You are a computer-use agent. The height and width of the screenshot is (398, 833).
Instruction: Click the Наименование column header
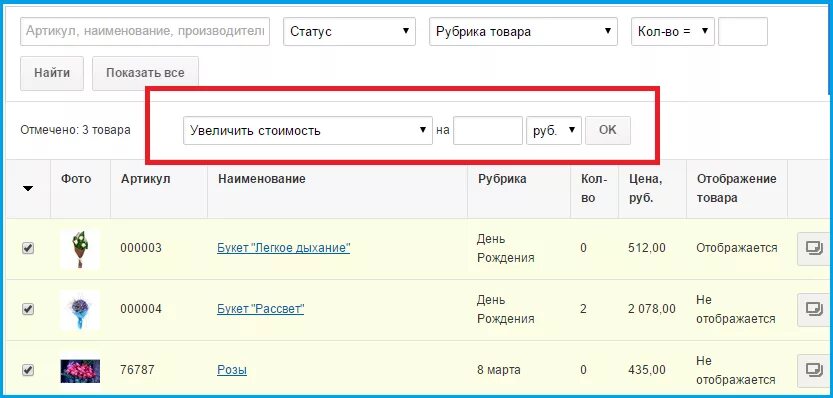point(261,179)
